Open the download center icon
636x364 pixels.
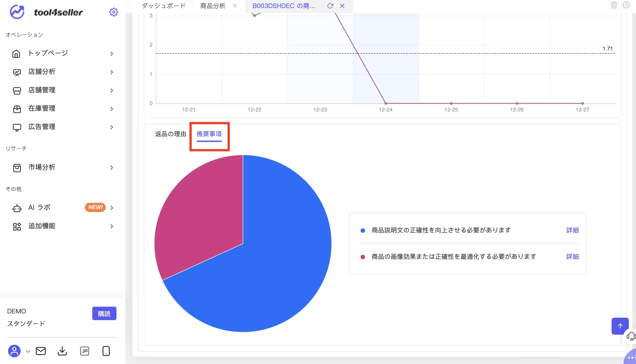click(62, 351)
